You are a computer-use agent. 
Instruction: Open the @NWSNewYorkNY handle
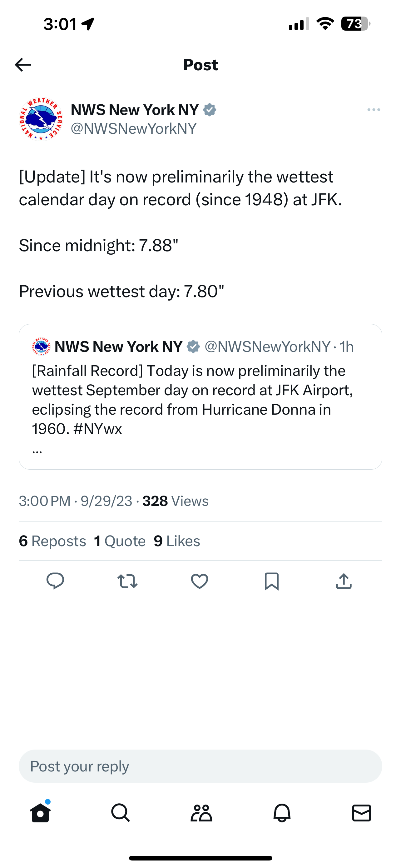point(134,128)
